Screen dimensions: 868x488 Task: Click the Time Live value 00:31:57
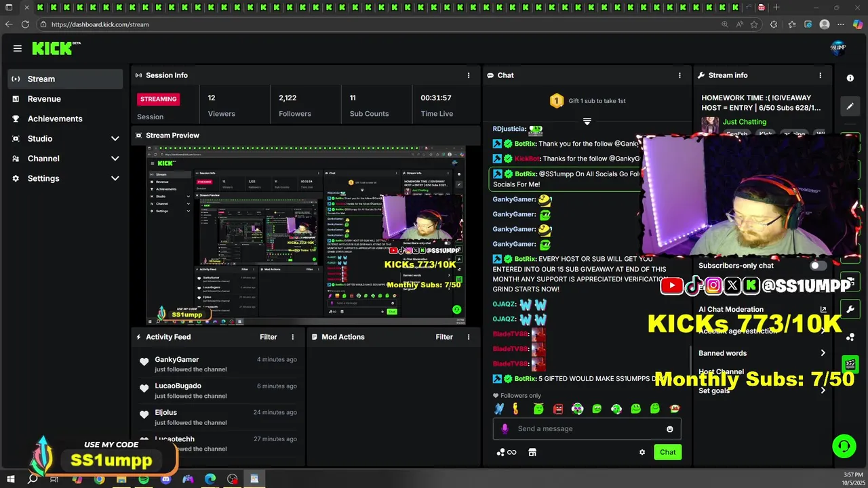(x=436, y=98)
